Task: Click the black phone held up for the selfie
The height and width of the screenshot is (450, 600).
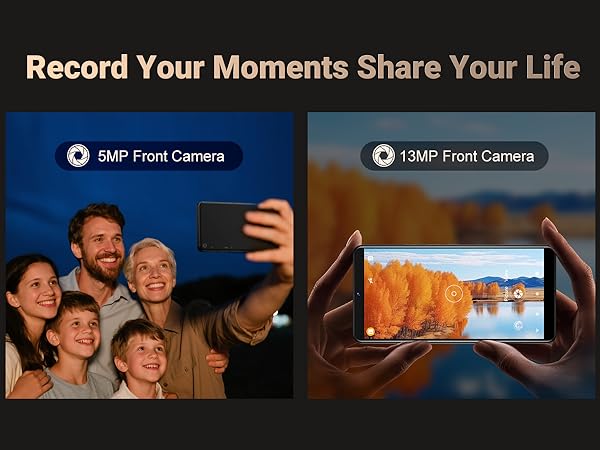Action: pyautogui.click(x=235, y=227)
